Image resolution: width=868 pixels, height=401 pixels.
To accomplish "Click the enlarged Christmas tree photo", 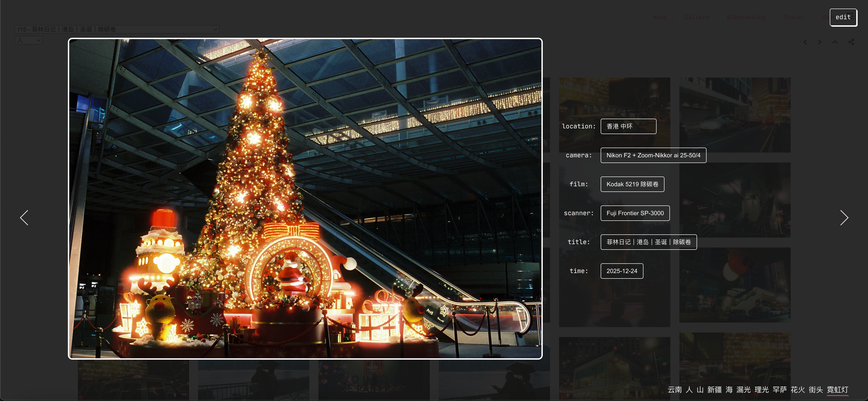I will click(x=305, y=199).
